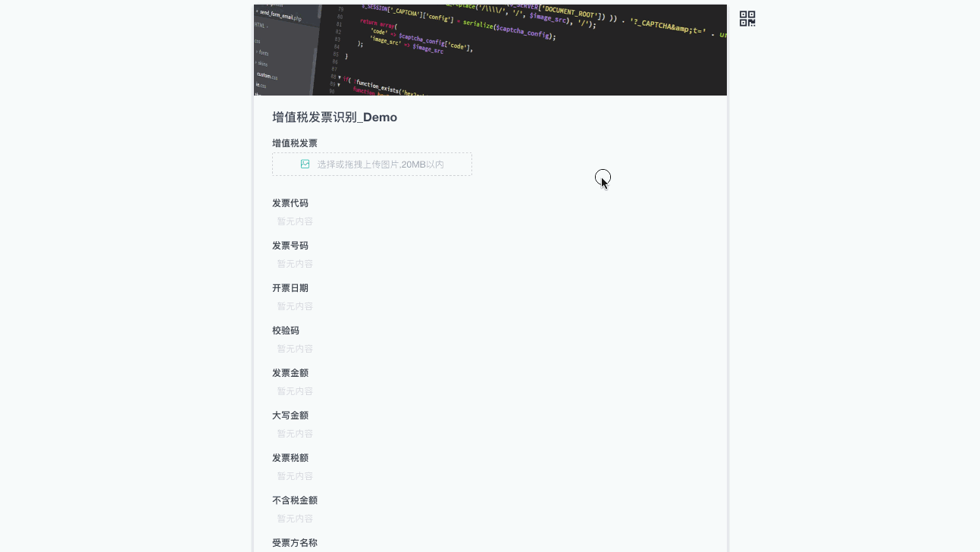Click the 发票代码 label
The image size is (980, 552).
pyautogui.click(x=290, y=203)
